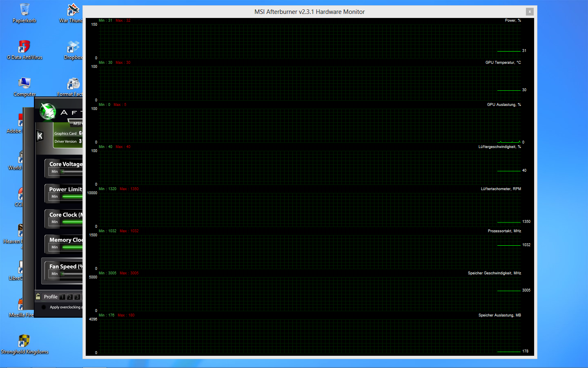This screenshot has height=368, width=588.
Task: Click the Profile label in Afterburner
Action: point(51,297)
